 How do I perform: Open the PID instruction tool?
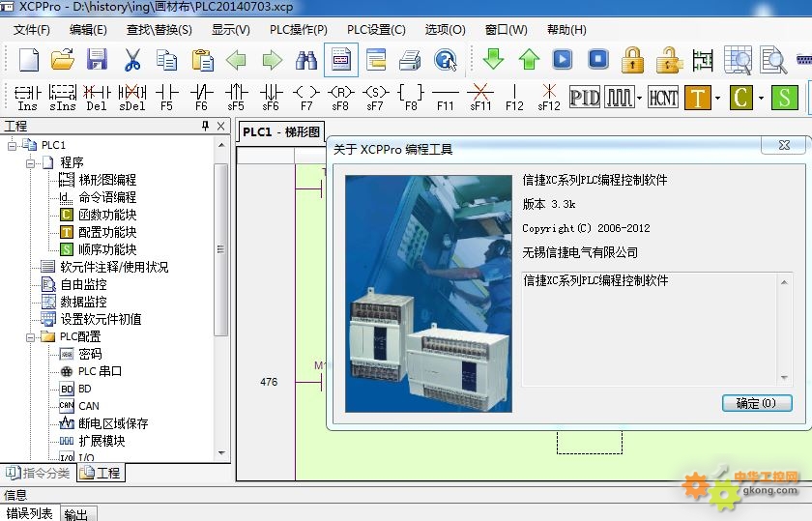coord(585,98)
